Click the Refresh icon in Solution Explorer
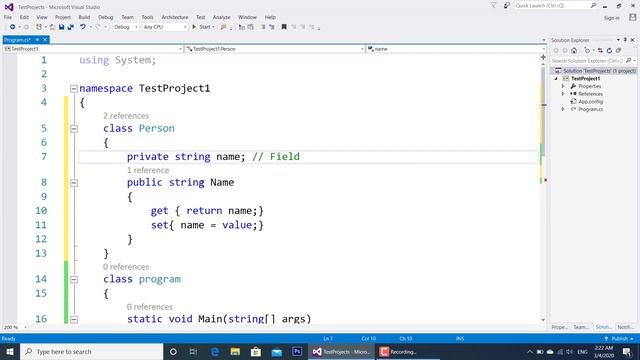Screen dimensions: 640x360 (609, 51)
